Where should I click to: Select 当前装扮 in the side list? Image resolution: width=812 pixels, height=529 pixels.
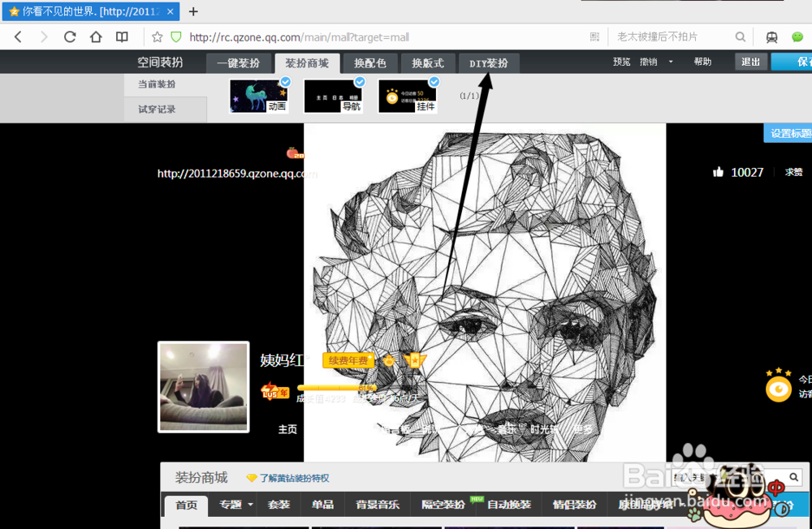157,84
